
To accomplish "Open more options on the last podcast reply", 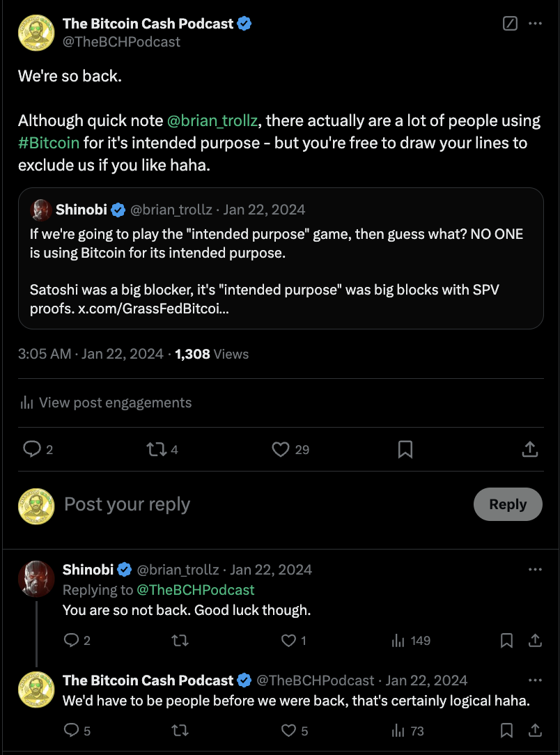I will click(535, 680).
